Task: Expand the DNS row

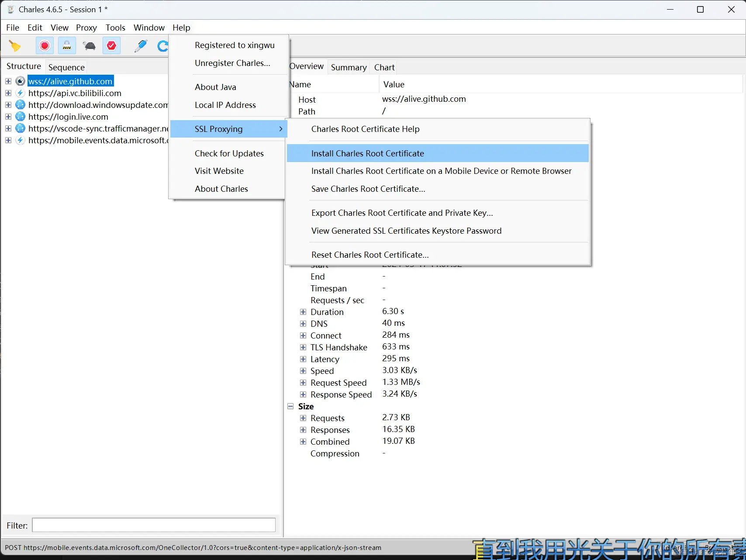Action: click(x=303, y=324)
